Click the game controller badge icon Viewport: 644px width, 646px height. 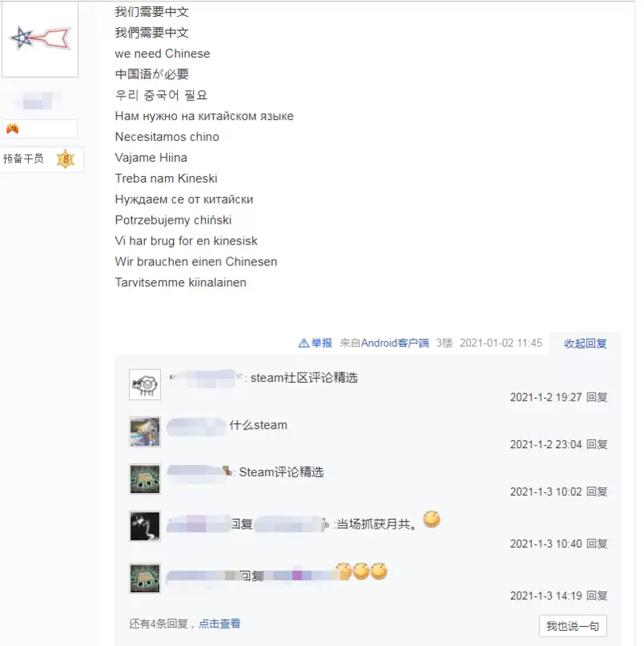pos(12,129)
